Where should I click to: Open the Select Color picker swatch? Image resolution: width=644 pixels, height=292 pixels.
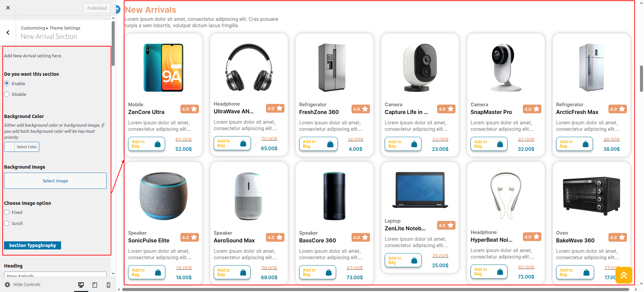[x=10, y=147]
